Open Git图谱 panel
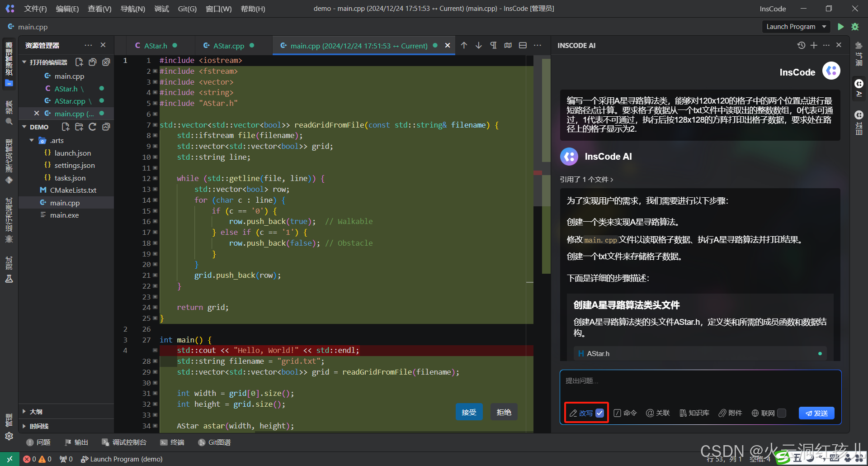 (x=215, y=442)
